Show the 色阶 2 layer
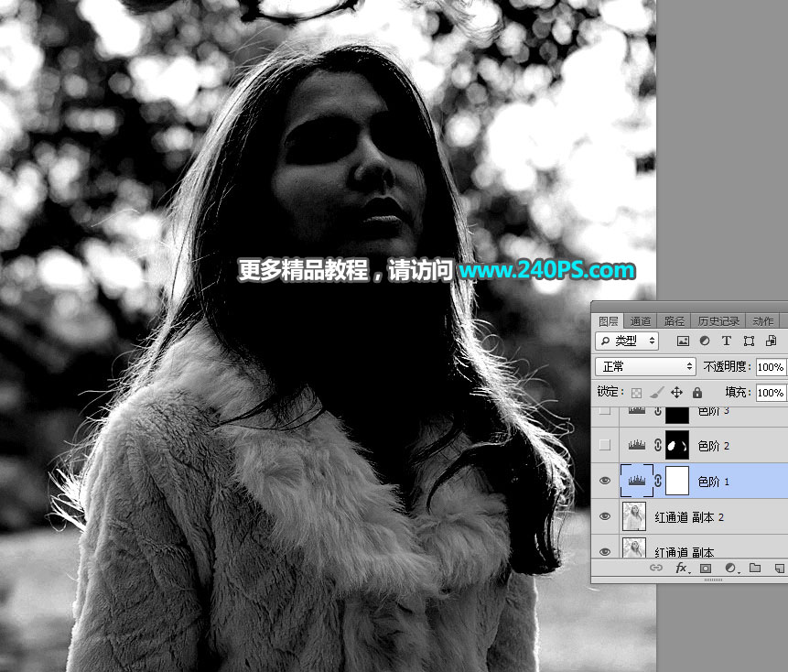The image size is (788, 672). click(x=604, y=445)
